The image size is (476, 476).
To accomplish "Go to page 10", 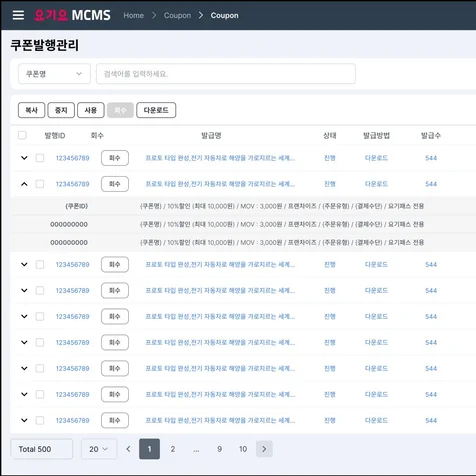I will point(243,449).
